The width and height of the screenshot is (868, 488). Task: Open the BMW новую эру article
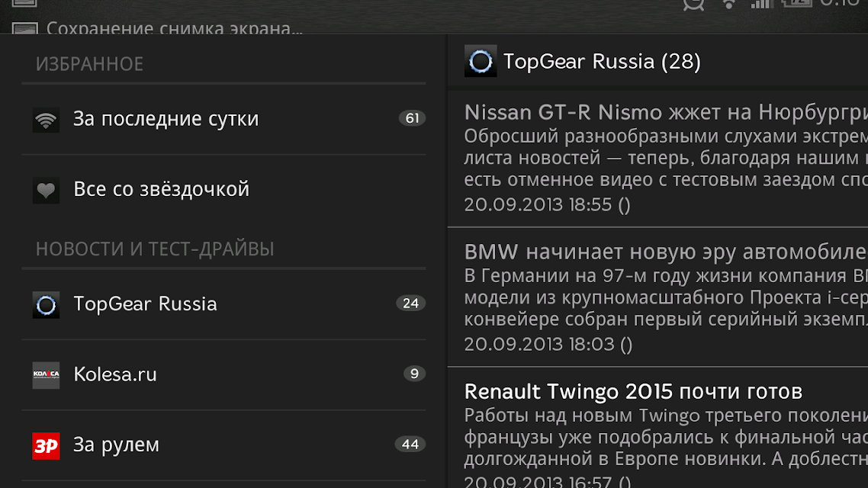(657, 297)
